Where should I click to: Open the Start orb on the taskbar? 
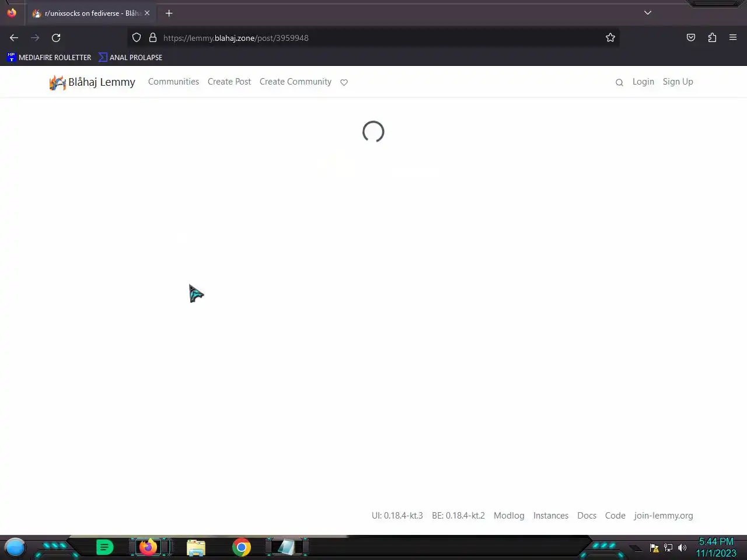tap(15, 547)
